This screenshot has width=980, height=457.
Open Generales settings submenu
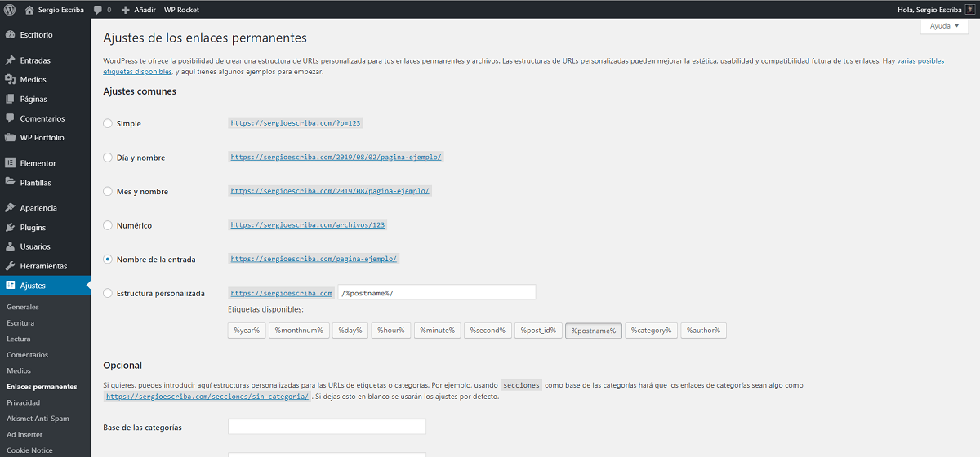[x=23, y=307]
